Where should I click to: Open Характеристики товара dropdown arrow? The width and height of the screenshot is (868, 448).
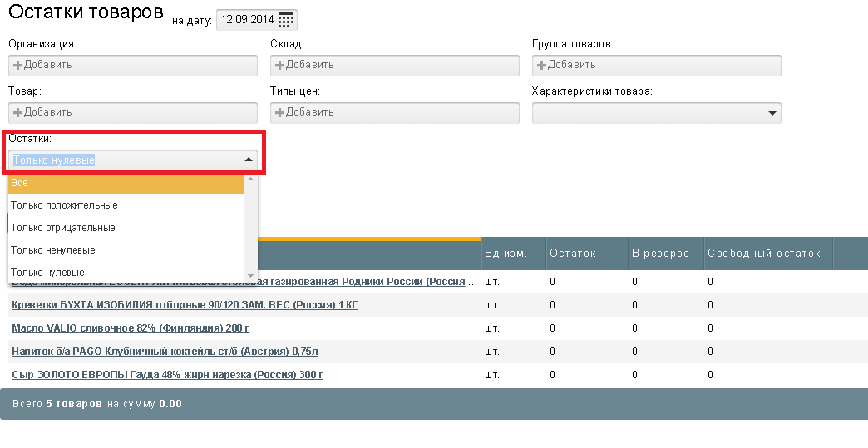[772, 113]
